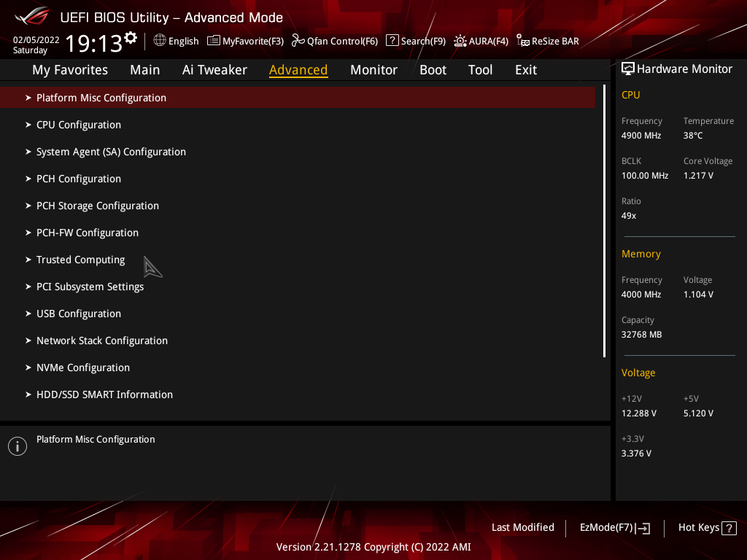Click memory capacity 32768 MB
747x560 pixels.
click(x=641, y=335)
